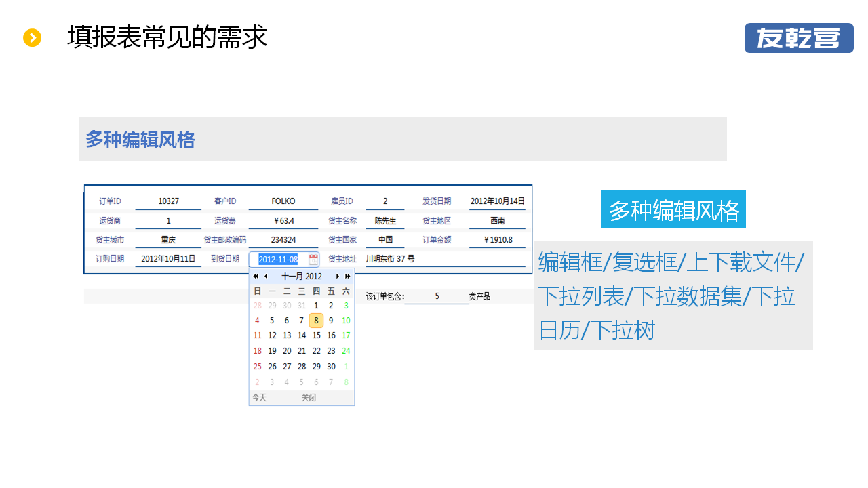Click the 今天 button in calendar

tap(259, 398)
